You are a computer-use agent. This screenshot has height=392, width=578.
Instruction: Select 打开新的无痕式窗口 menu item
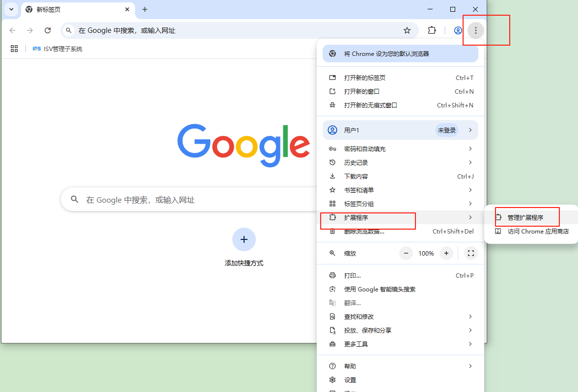tap(400, 105)
